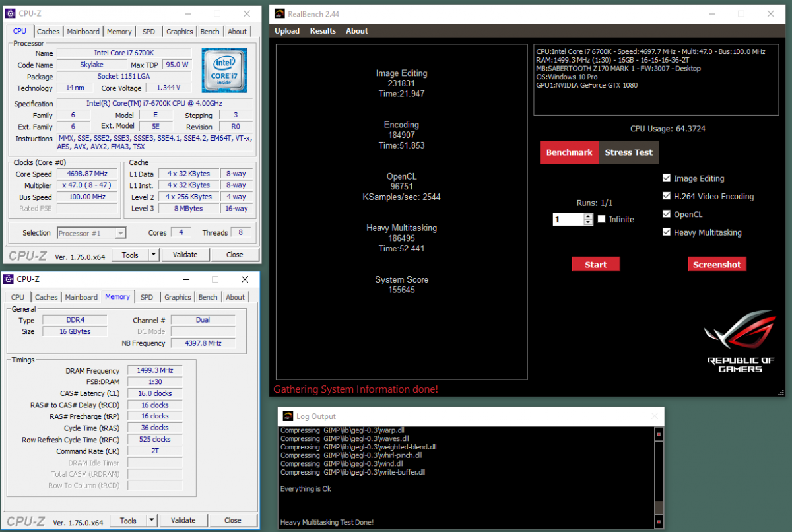Click the Intel Core i7 inside badge
This screenshot has height=532, width=792.
224,71
